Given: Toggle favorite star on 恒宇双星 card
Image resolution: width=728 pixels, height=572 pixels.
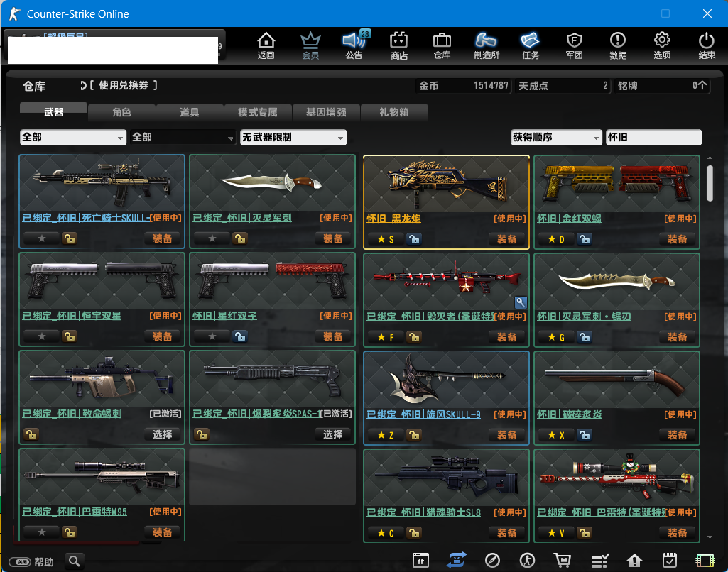Looking at the screenshot, I should [42, 336].
